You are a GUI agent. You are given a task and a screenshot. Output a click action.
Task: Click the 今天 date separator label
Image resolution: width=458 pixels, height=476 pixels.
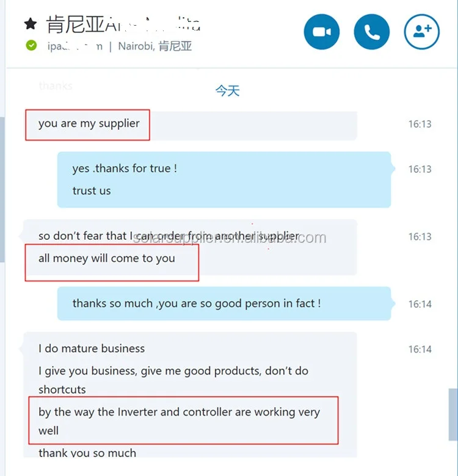tap(228, 91)
